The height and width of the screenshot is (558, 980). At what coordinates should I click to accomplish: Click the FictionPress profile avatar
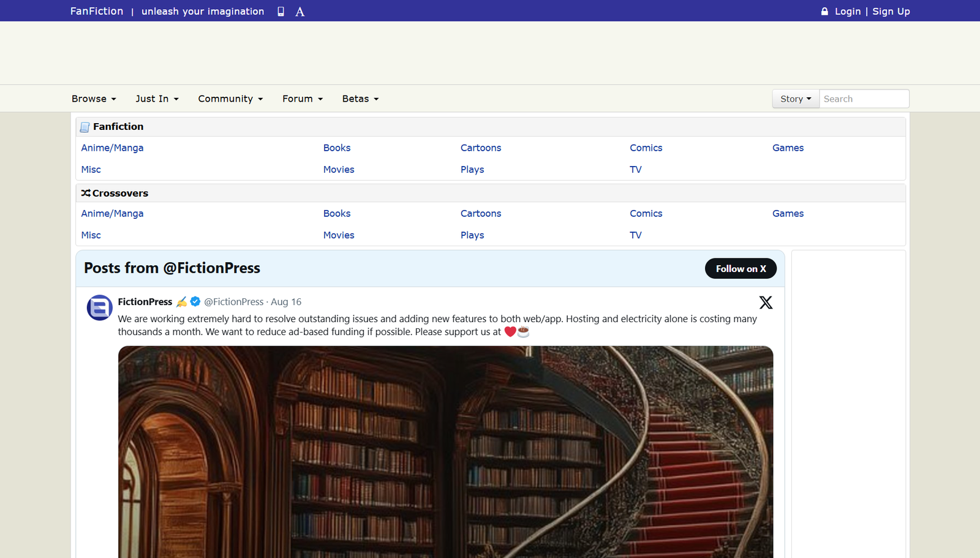point(99,307)
